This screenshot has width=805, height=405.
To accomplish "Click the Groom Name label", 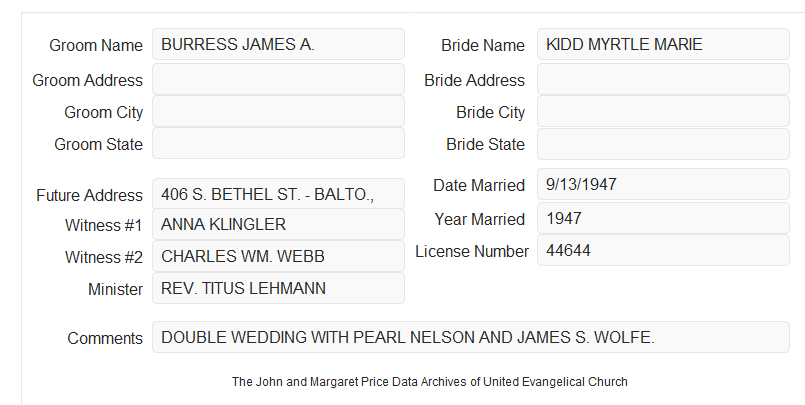I will 96,45.
